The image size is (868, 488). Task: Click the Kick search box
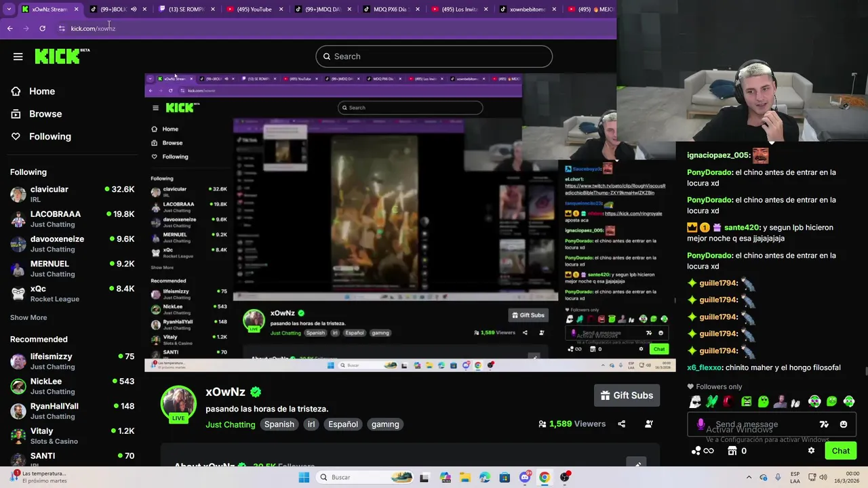[434, 56]
